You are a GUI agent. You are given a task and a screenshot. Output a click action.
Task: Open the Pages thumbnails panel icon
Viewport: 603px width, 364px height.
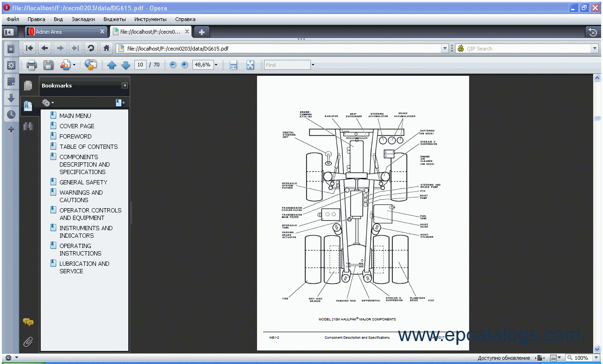point(28,86)
